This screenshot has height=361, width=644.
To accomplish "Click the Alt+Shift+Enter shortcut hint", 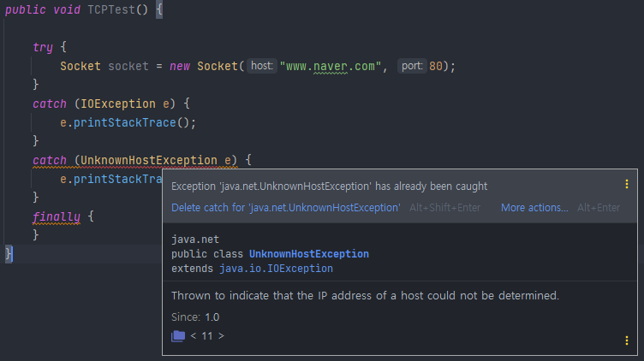I will pos(444,208).
